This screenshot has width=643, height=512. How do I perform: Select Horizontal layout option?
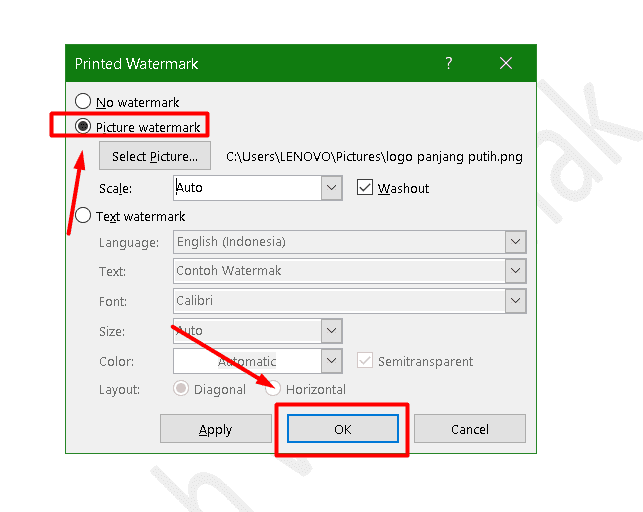click(x=274, y=389)
